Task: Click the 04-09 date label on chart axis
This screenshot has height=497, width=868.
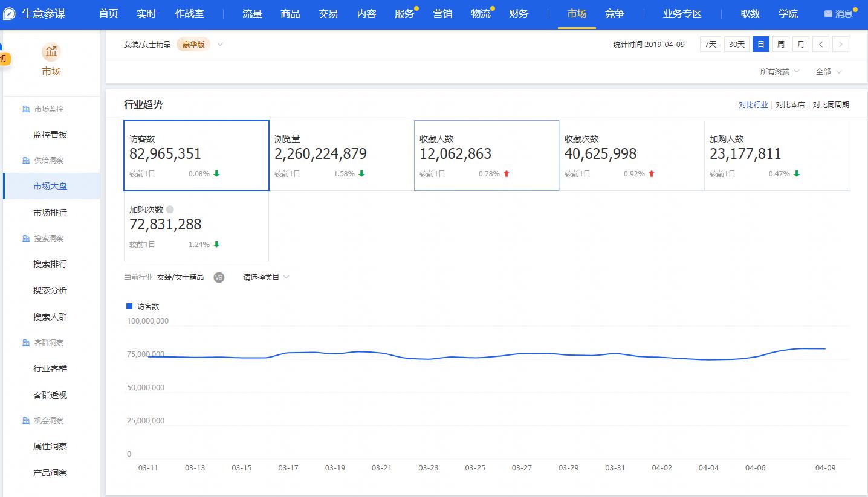Action: coord(825,468)
